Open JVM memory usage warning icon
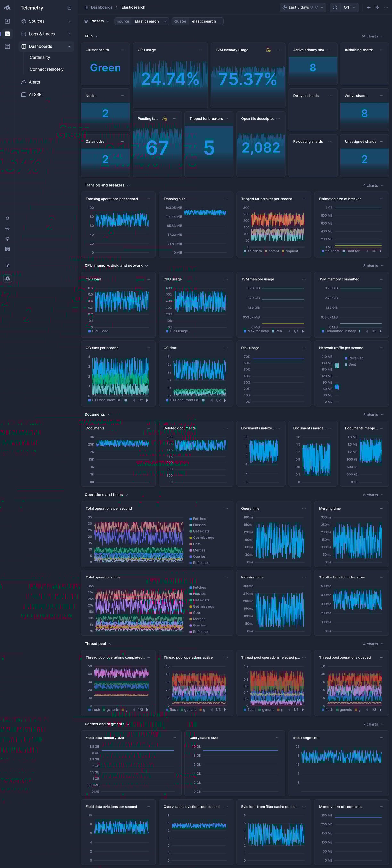Image resolution: width=392 pixels, height=868 pixels. [268, 50]
